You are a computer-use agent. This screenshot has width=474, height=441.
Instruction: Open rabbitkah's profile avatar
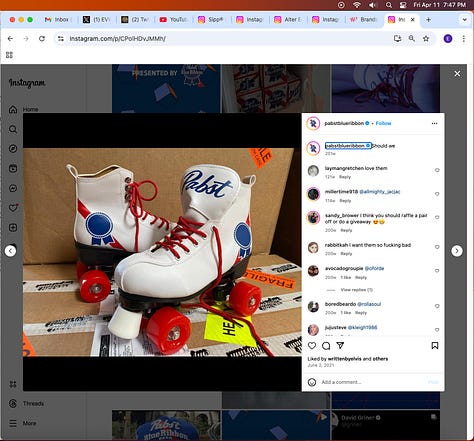[x=313, y=247]
